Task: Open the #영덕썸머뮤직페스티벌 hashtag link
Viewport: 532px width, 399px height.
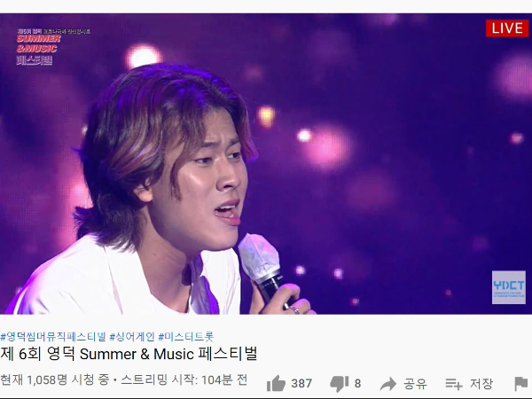Action: pyautogui.click(x=53, y=337)
